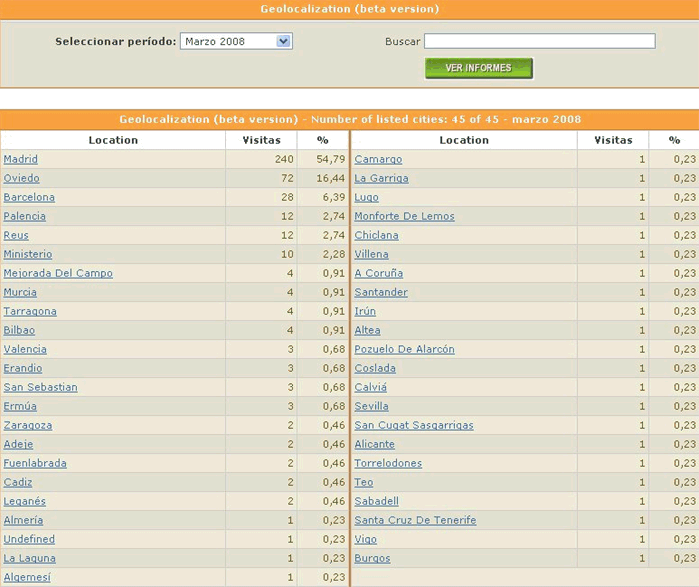Click the Fuenlabrada city link
Viewport: 699px width, 587px height.
click(x=35, y=463)
